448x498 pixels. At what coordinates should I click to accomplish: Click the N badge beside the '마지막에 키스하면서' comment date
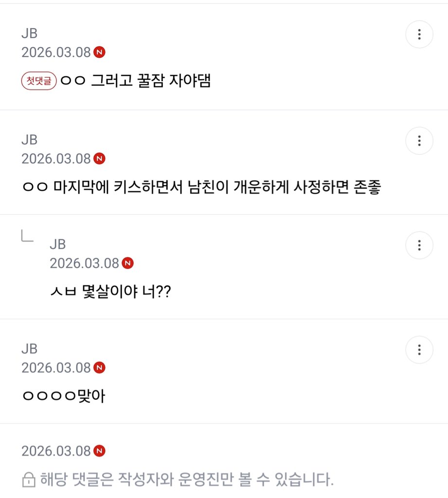click(x=99, y=159)
